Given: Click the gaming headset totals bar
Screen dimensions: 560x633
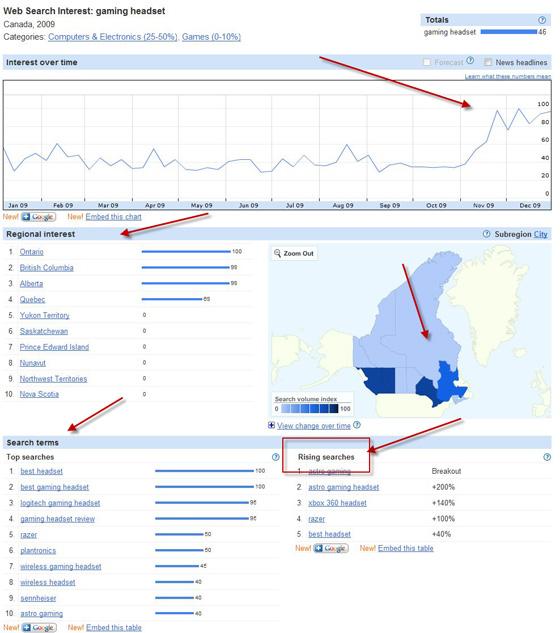Looking at the screenshot, I should coord(509,32).
